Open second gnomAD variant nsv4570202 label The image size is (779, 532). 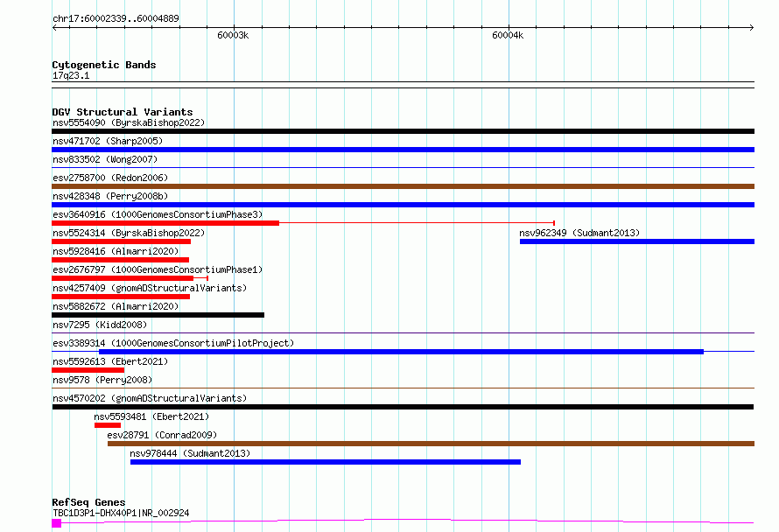click(150, 398)
